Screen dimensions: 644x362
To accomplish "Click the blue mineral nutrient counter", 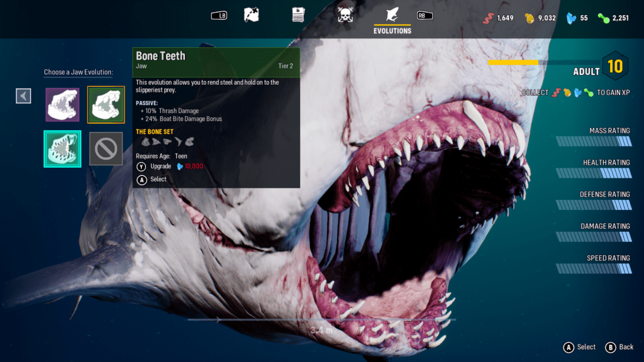I will (577, 18).
